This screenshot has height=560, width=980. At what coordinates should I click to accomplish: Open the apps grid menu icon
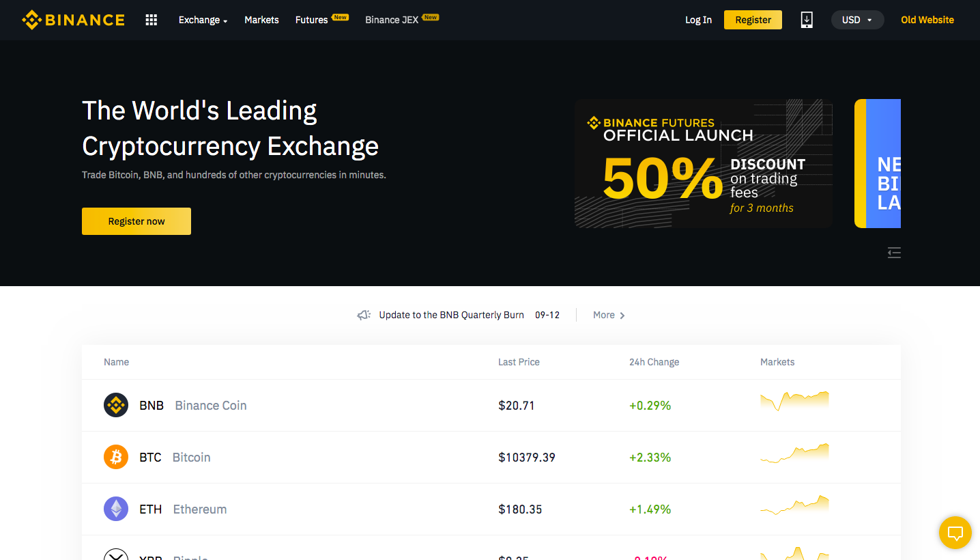[152, 20]
